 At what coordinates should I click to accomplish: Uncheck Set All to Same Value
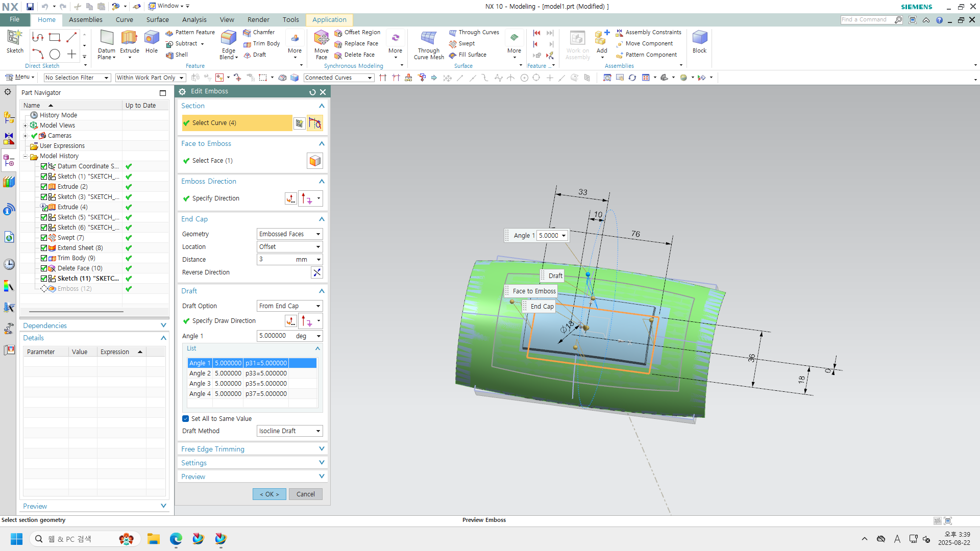click(x=186, y=419)
